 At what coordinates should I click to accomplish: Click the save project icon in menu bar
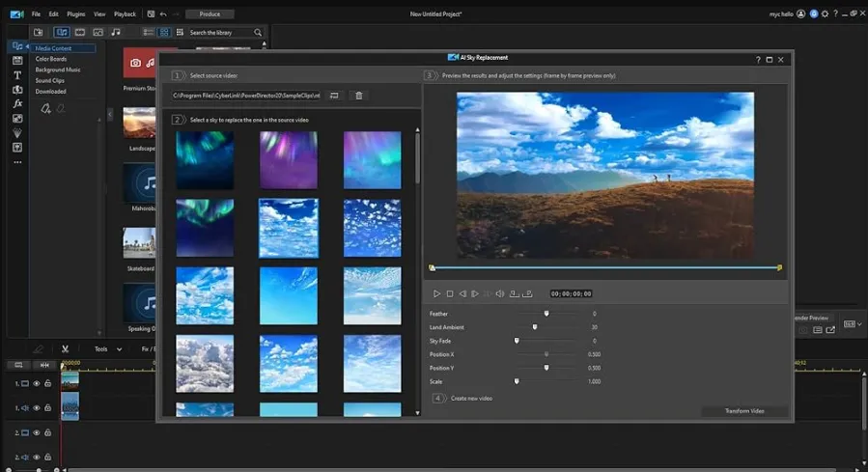[x=151, y=14]
